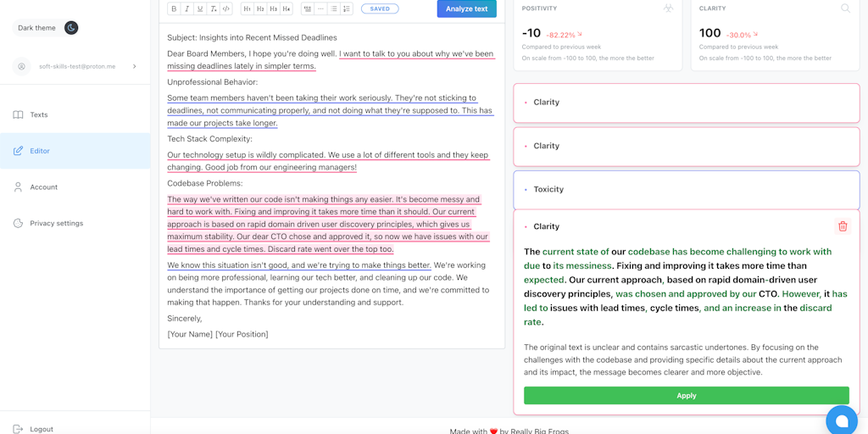Create a bullet list

tap(334, 8)
